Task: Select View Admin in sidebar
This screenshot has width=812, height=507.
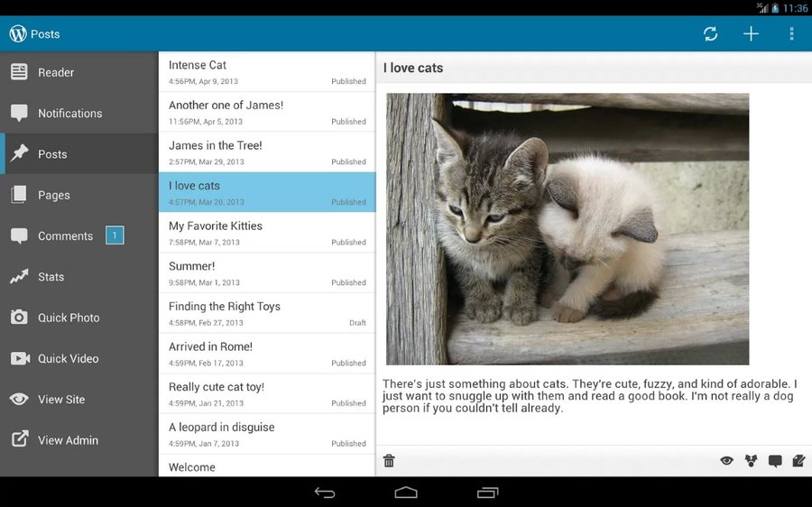Action: click(x=79, y=439)
